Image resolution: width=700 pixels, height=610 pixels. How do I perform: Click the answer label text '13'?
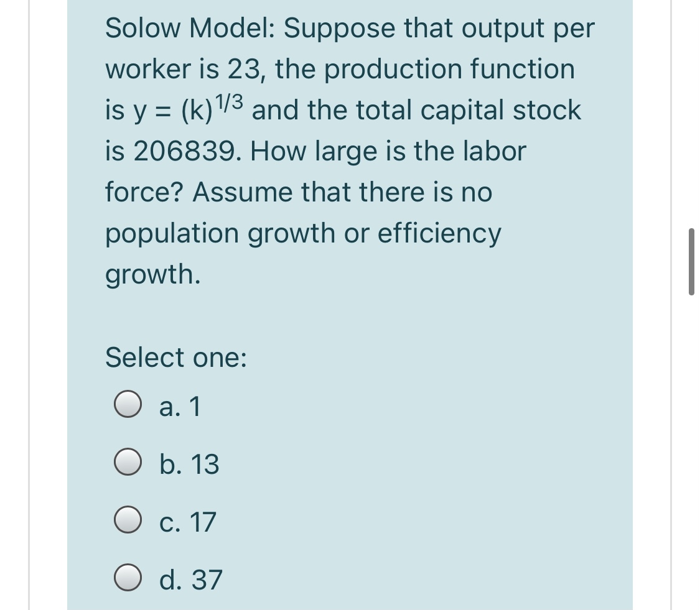[x=205, y=464]
